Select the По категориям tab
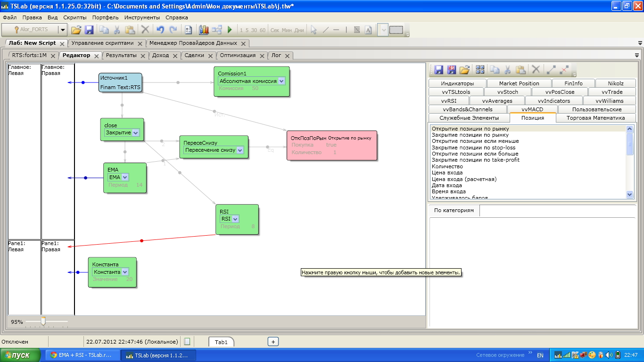 coord(454,210)
